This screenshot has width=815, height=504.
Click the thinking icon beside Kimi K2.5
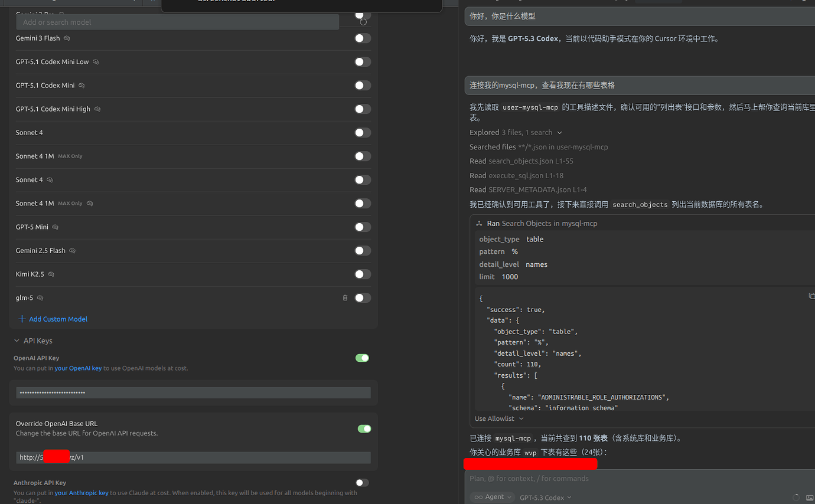pyautogui.click(x=51, y=274)
